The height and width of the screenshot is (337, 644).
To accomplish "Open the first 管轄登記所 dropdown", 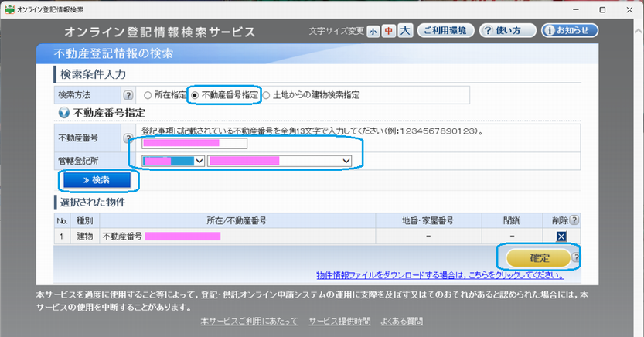I will 173,160.
